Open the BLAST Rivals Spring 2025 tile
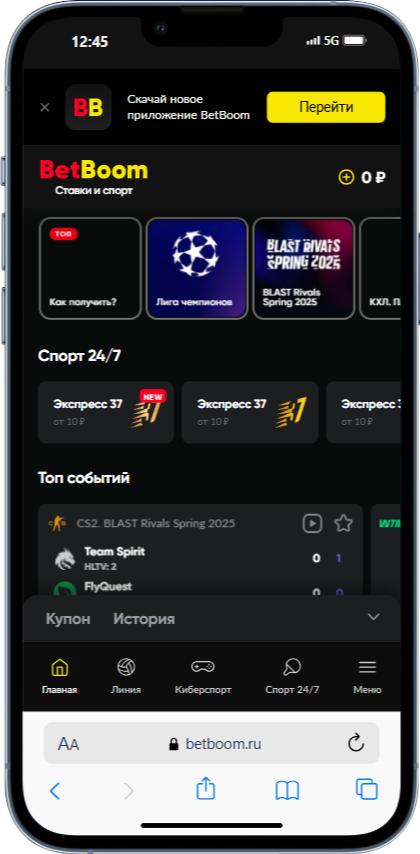The width and height of the screenshot is (420, 854). pos(303,269)
